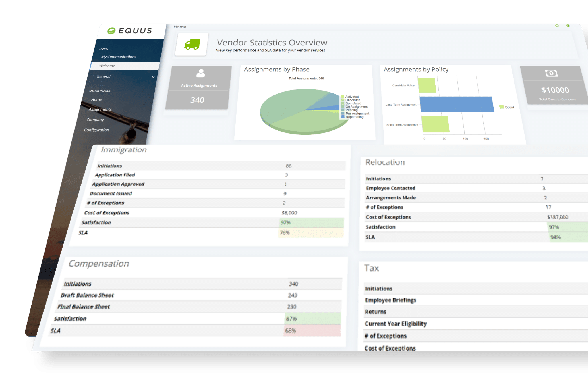
Task: Expand the General menu section
Action: pyautogui.click(x=104, y=76)
